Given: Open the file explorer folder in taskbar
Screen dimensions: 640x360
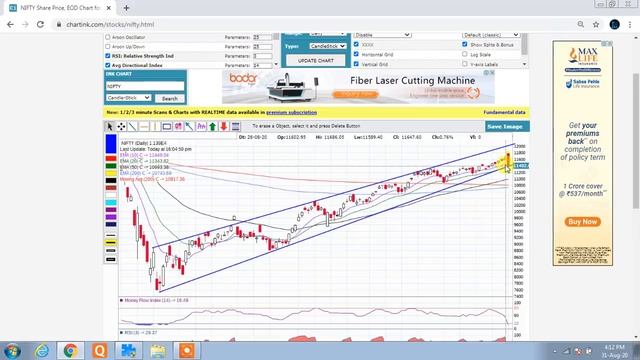Looking at the screenshot, I should [158, 351].
